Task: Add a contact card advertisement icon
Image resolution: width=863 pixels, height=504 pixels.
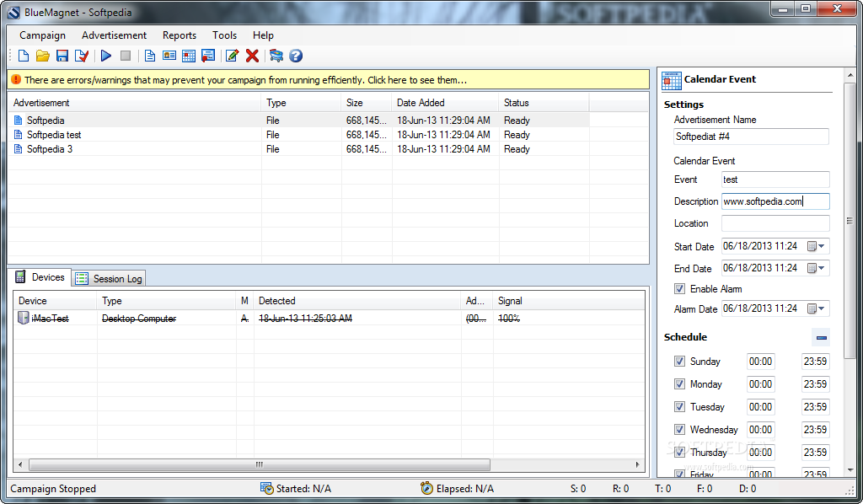Action: click(x=169, y=56)
